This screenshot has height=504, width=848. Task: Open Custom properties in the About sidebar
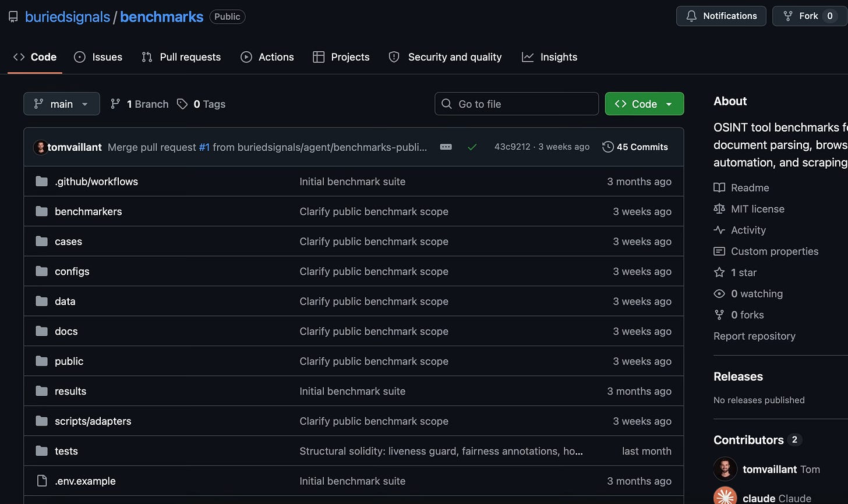pyautogui.click(x=766, y=251)
